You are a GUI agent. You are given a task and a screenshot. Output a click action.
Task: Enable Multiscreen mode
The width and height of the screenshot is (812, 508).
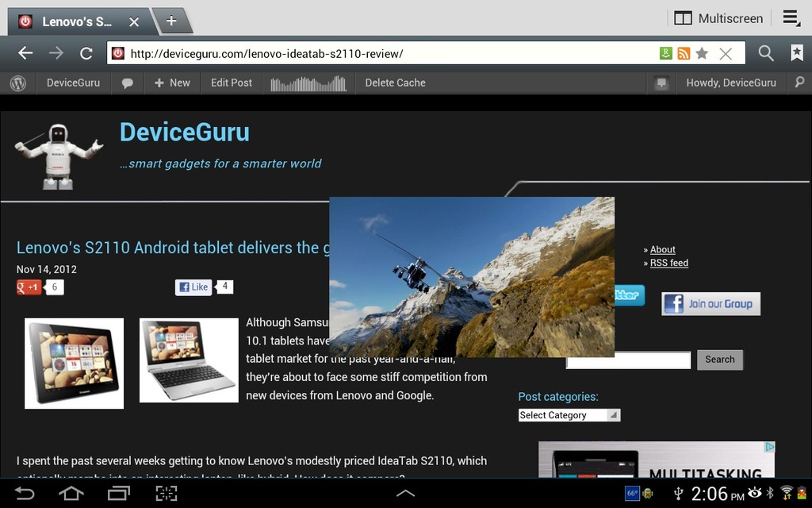(x=718, y=19)
